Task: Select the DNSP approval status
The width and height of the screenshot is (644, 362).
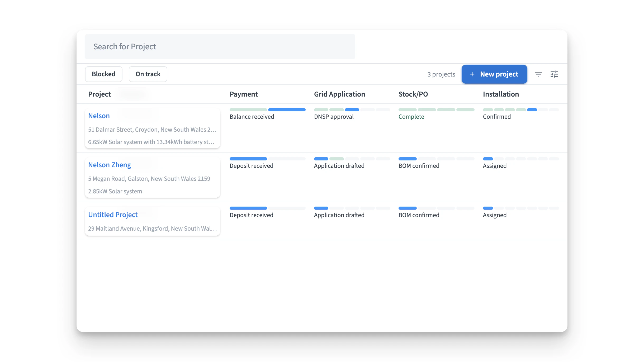Action: point(334,117)
